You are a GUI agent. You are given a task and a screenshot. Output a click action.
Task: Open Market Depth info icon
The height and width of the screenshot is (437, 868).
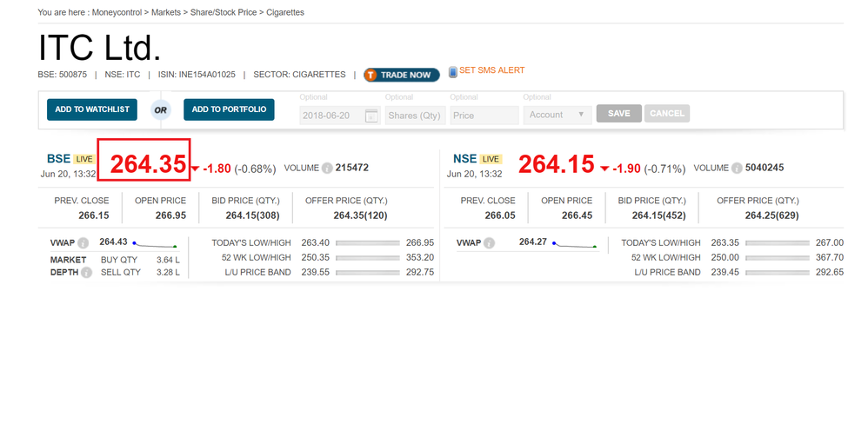[86, 272]
